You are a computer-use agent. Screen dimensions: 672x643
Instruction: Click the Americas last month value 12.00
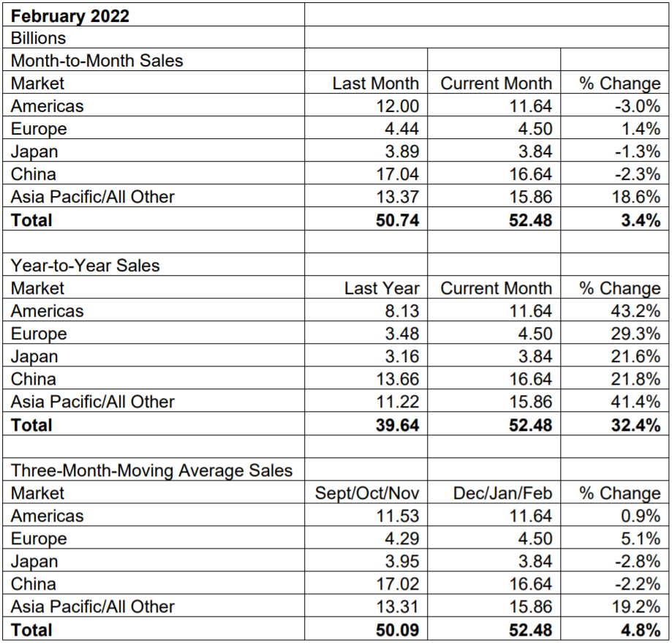point(399,106)
